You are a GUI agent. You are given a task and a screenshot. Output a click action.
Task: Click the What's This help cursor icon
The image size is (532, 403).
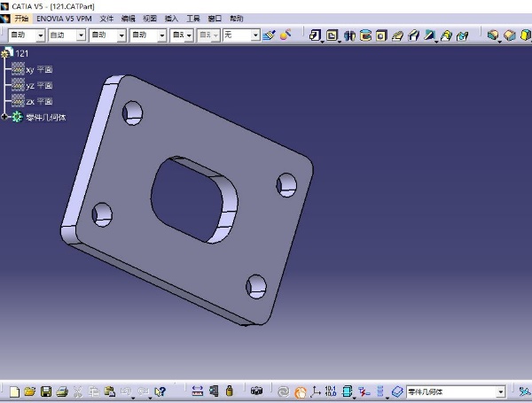[160, 391]
